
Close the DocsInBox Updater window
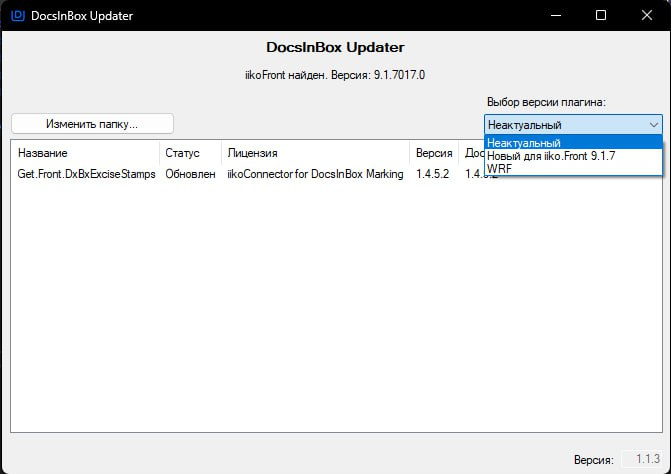[x=647, y=16]
